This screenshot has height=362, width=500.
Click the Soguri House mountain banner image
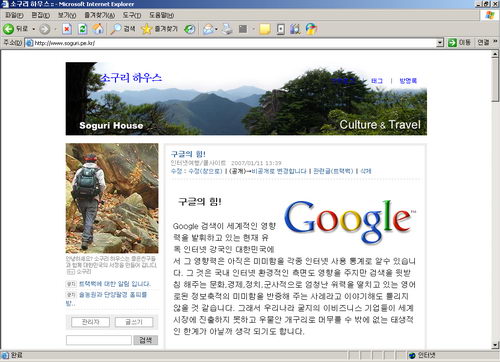246,99
